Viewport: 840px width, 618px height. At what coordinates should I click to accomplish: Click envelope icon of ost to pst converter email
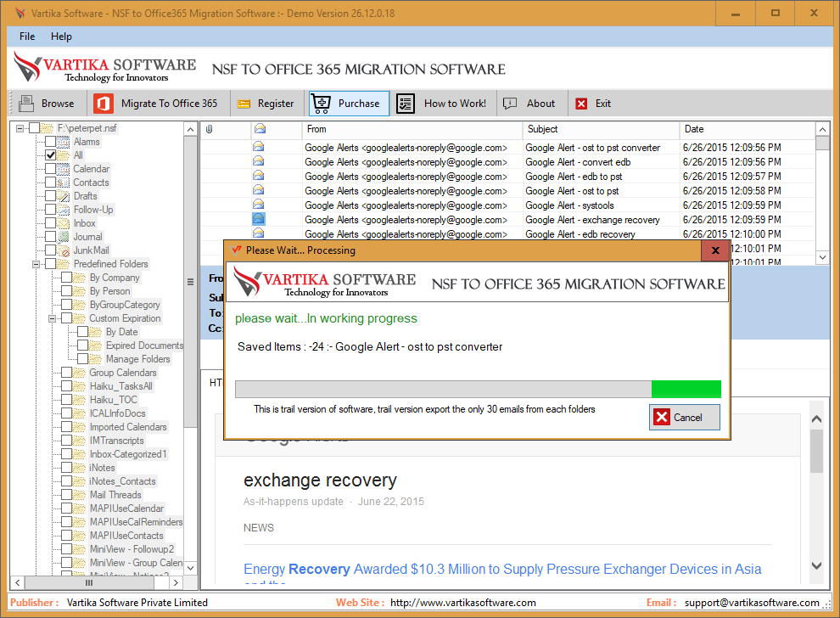tap(258, 147)
